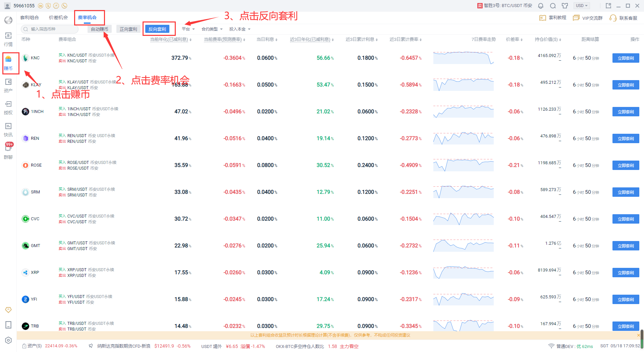Click the gold coin badge beside the account ID
This screenshot has height=352, width=644.
click(x=41, y=6)
